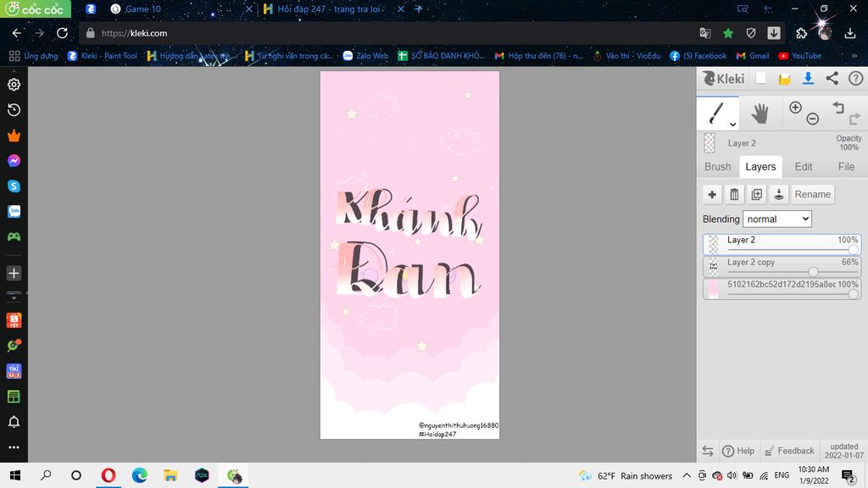Download the image from Kleki
The width and height of the screenshot is (868, 488).
click(808, 79)
